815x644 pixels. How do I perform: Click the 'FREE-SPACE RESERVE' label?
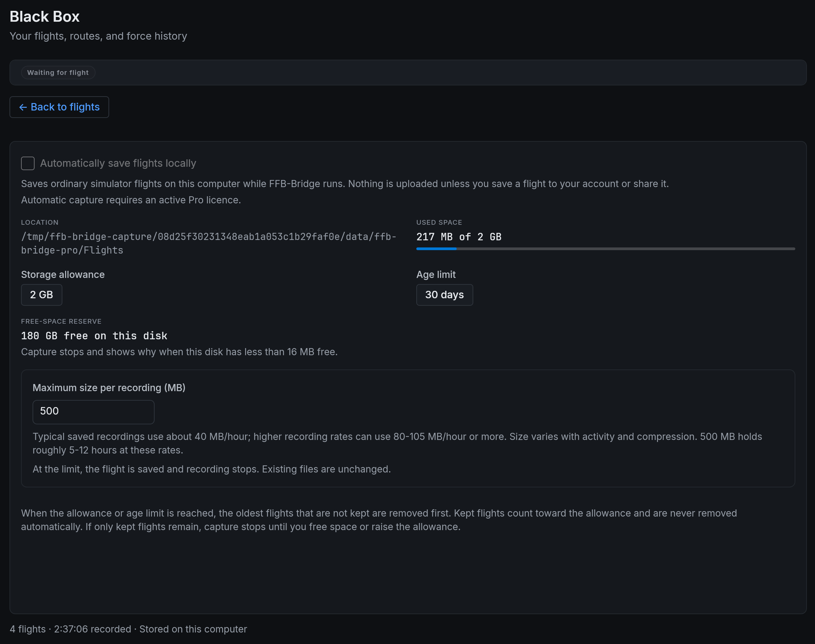(x=61, y=321)
